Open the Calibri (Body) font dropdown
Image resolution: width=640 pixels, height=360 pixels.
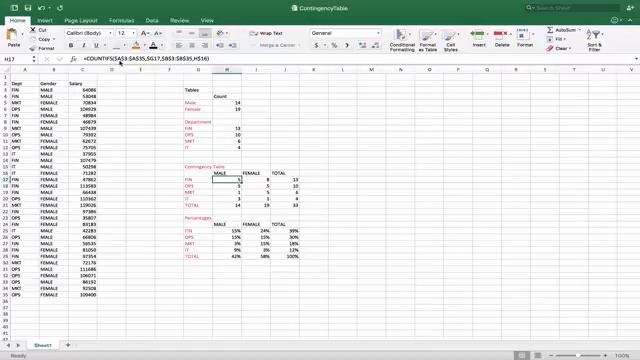(x=110, y=33)
